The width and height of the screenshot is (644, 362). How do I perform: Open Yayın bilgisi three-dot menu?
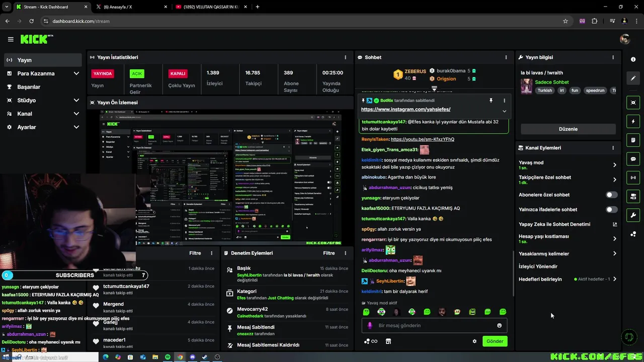pyautogui.click(x=613, y=57)
